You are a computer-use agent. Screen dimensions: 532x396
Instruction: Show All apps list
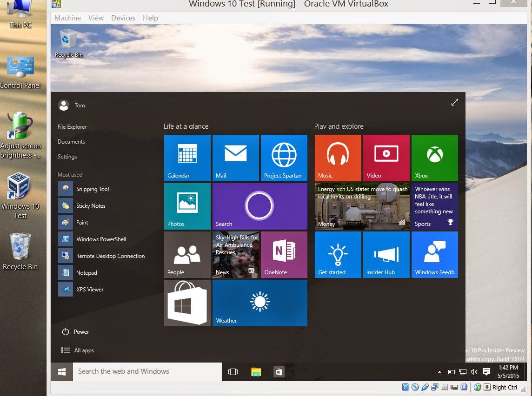pos(77,350)
